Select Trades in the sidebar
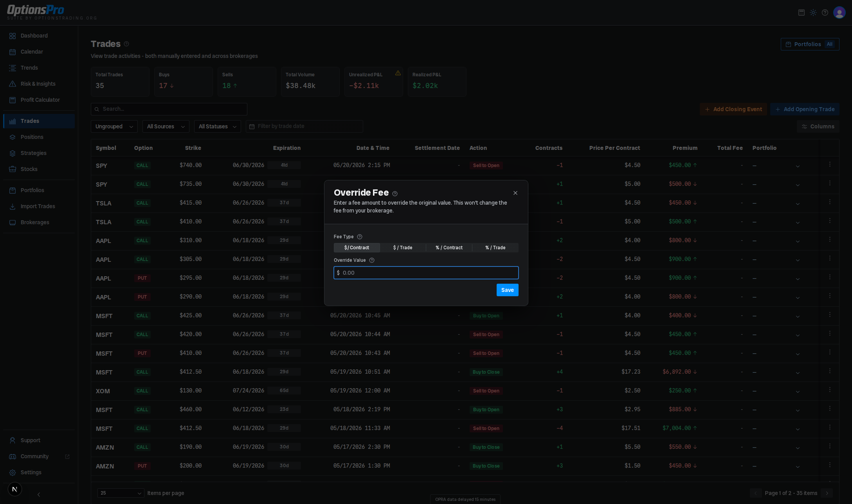 click(39, 121)
